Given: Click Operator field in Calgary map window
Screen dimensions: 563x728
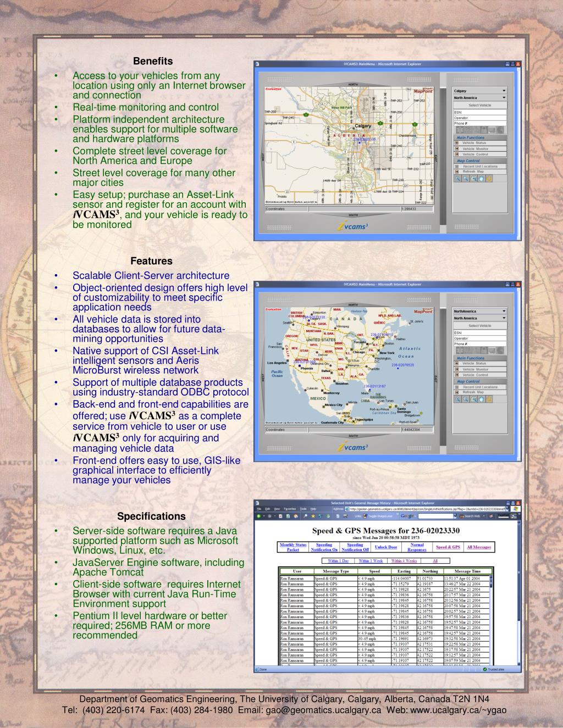Looking at the screenshot, I should pos(480,118).
